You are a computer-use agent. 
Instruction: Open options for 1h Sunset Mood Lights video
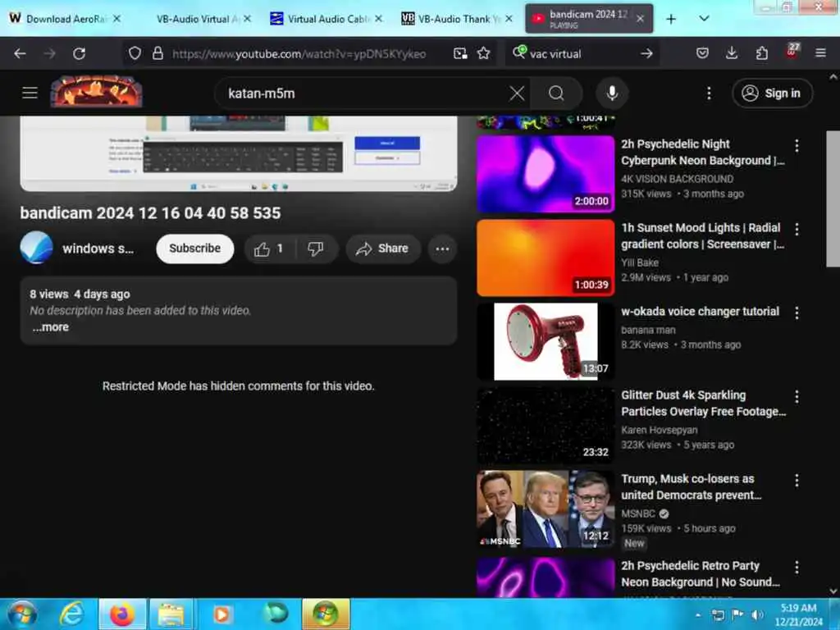point(797,230)
